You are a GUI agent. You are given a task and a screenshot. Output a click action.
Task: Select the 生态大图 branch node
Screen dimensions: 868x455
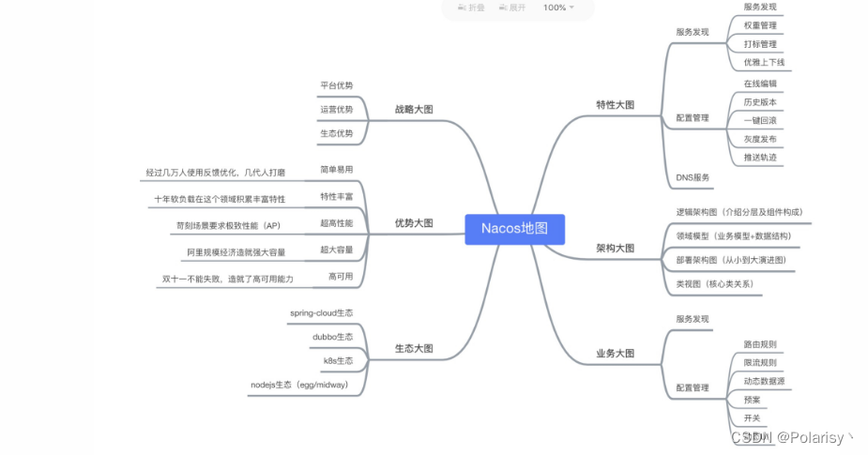pos(414,349)
